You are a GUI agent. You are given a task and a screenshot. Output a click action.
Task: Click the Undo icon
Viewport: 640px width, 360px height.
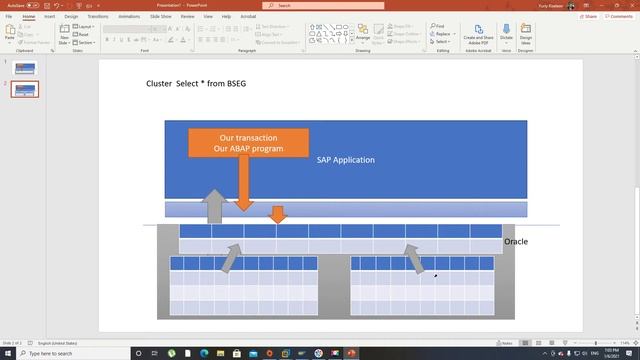click(57, 5)
